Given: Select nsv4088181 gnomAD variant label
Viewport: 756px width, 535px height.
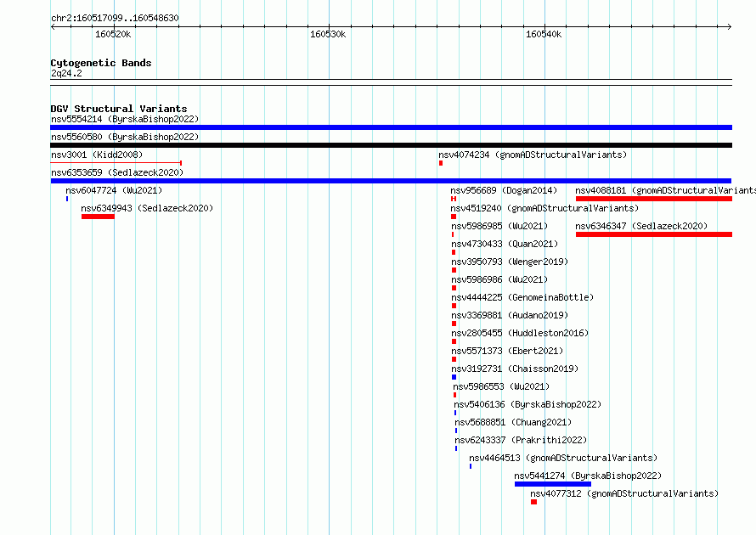Looking at the screenshot, I should tap(665, 190).
